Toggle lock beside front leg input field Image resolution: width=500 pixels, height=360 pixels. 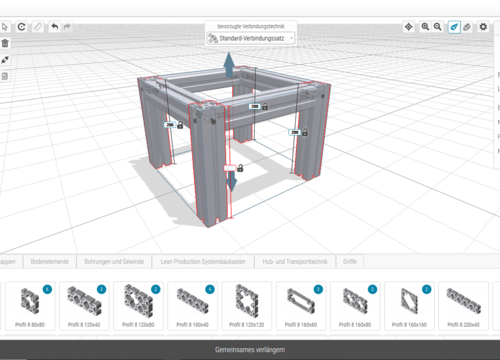tap(240, 168)
